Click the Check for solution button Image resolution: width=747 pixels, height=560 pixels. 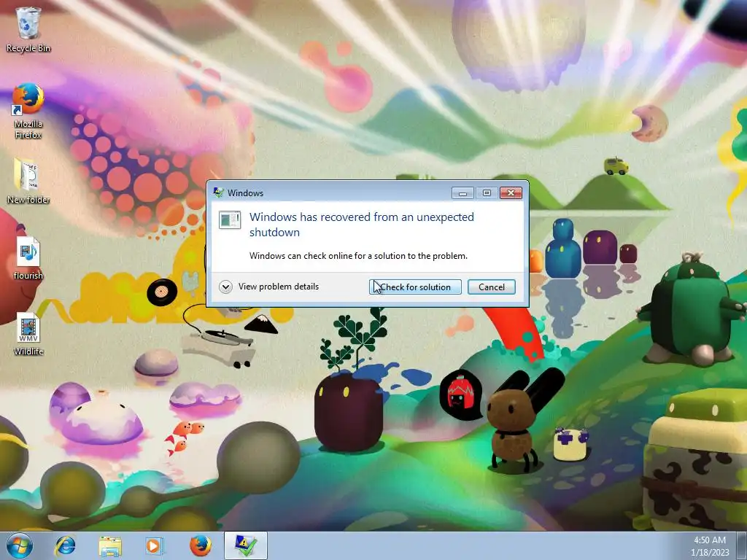pyautogui.click(x=415, y=287)
